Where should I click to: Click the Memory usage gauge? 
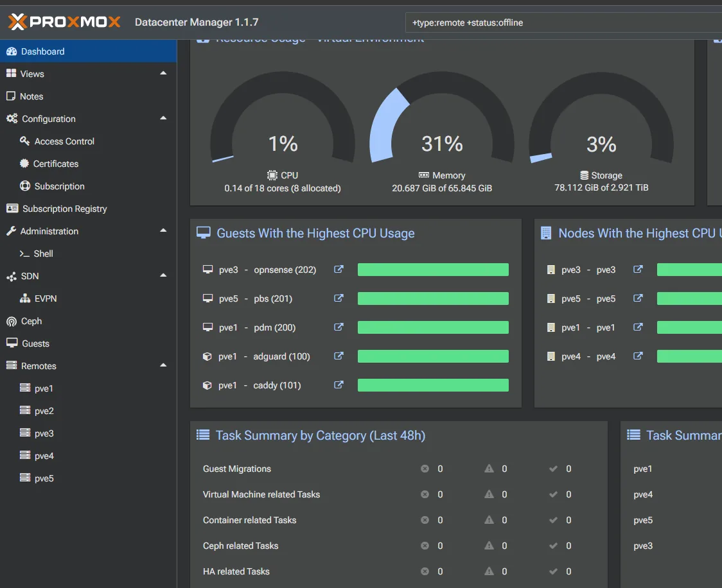pyautogui.click(x=442, y=117)
